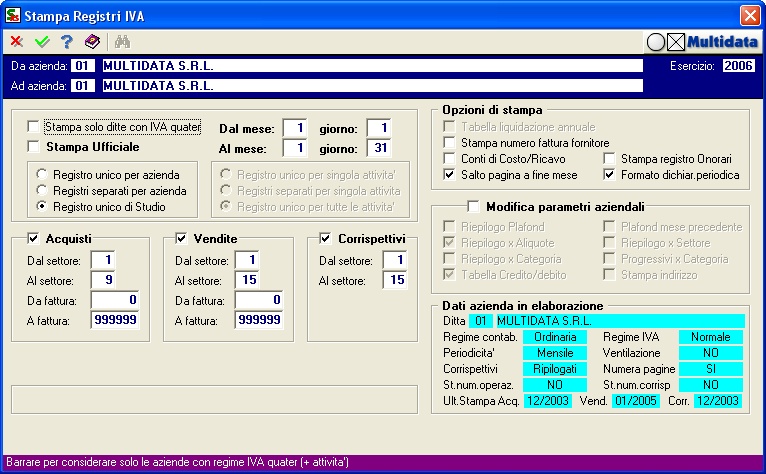Click the Periodicita' value Mensile

554,353
